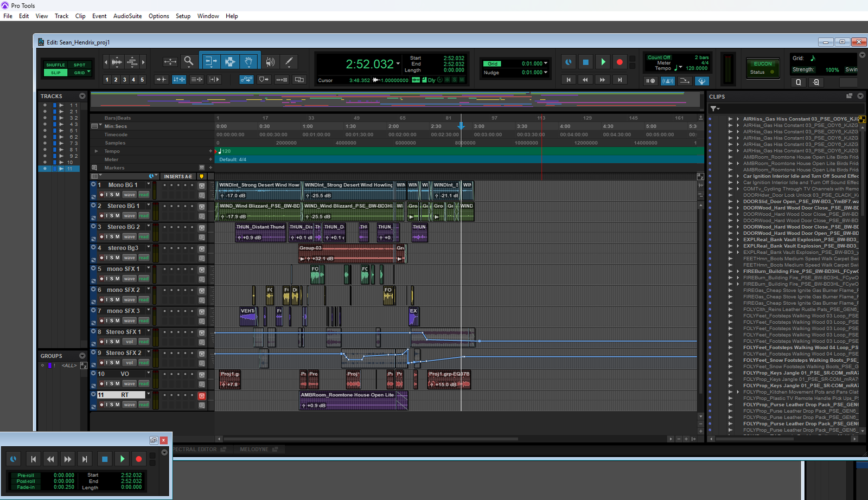Open the Nudge value dropdown
Image resolution: width=868 pixels, height=500 pixels.
point(546,72)
